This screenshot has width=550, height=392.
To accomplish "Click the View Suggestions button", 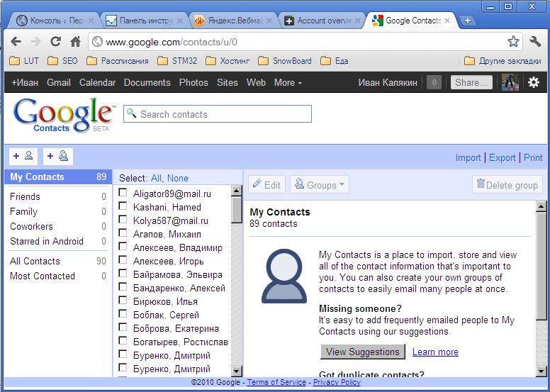I will 363,352.
